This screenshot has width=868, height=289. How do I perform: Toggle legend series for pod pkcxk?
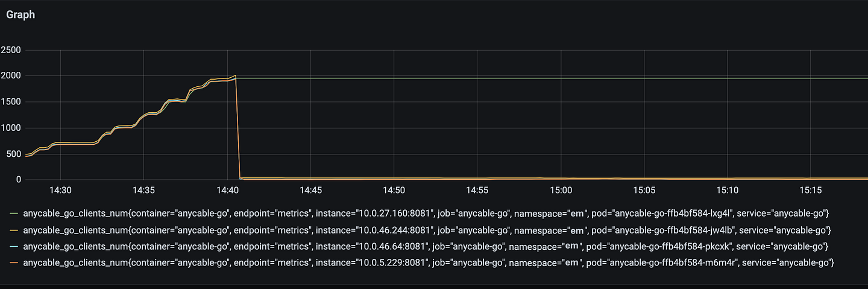coord(426,247)
